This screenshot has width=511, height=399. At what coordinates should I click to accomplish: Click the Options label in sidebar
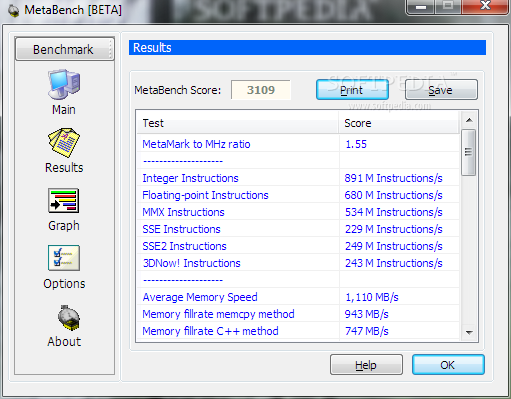(64, 284)
